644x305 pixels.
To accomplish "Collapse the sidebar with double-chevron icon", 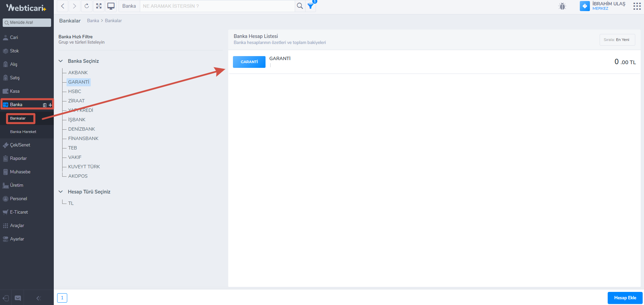I will (x=38, y=298).
